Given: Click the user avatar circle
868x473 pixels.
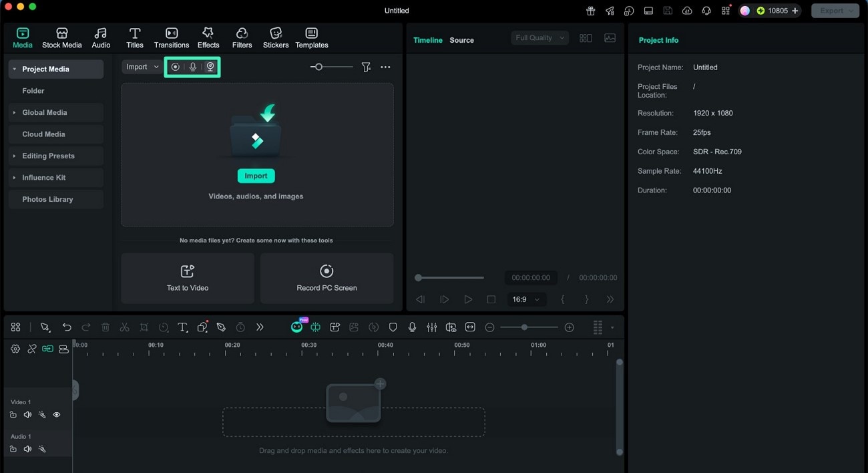Looking at the screenshot, I should pyautogui.click(x=745, y=11).
